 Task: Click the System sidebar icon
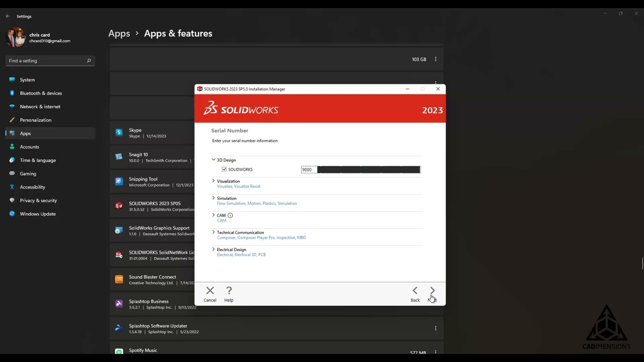coord(12,80)
